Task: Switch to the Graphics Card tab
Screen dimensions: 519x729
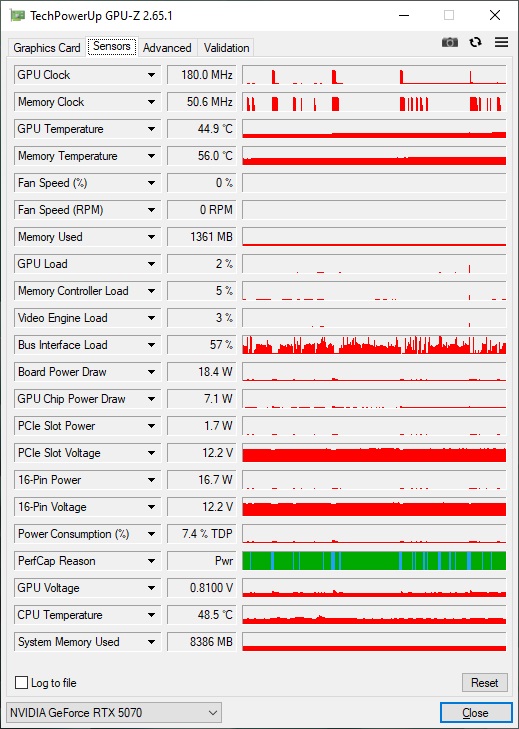Action: [47, 48]
